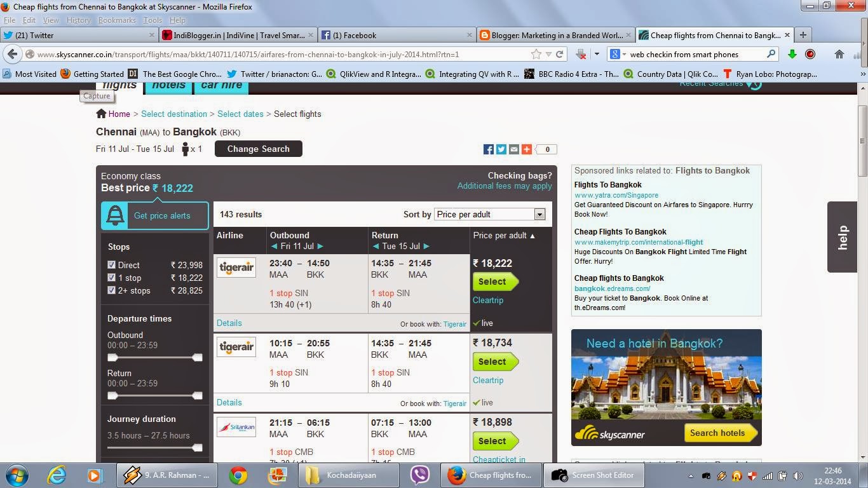868x488 pixels.
Task: Open network signal icon in system tray
Action: 768,476
